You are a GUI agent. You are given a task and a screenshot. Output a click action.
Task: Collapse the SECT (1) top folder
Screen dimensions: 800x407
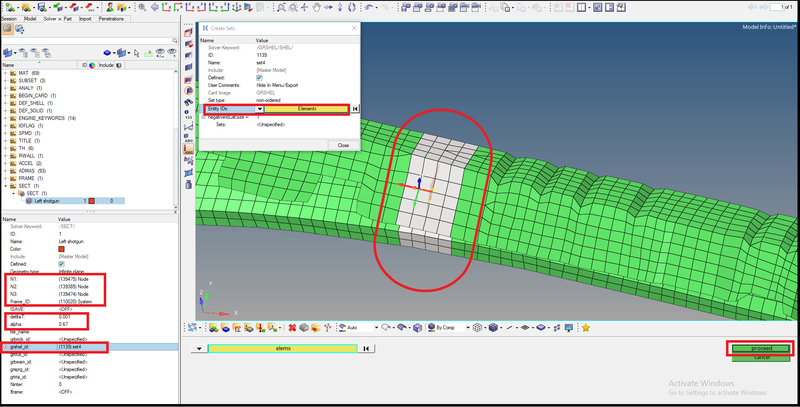coord(6,186)
